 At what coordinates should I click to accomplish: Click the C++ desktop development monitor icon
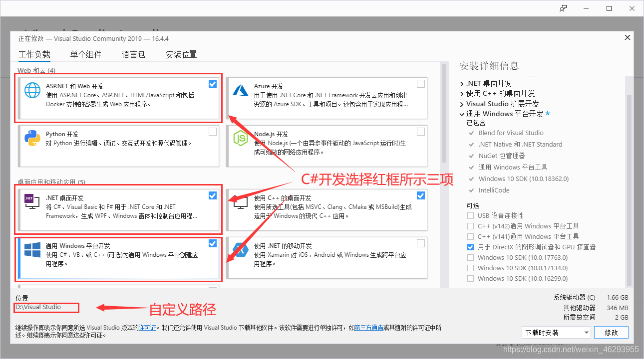pos(241,201)
